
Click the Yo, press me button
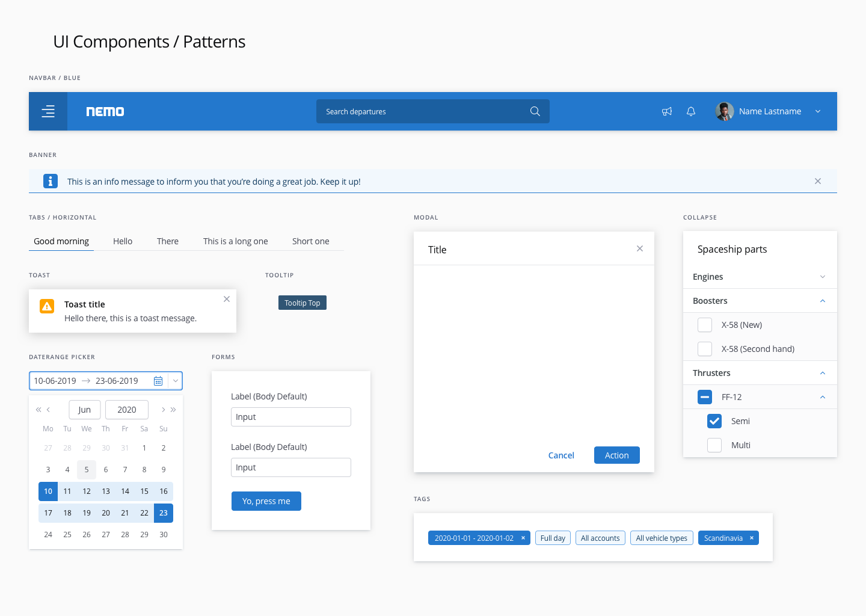pyautogui.click(x=266, y=501)
